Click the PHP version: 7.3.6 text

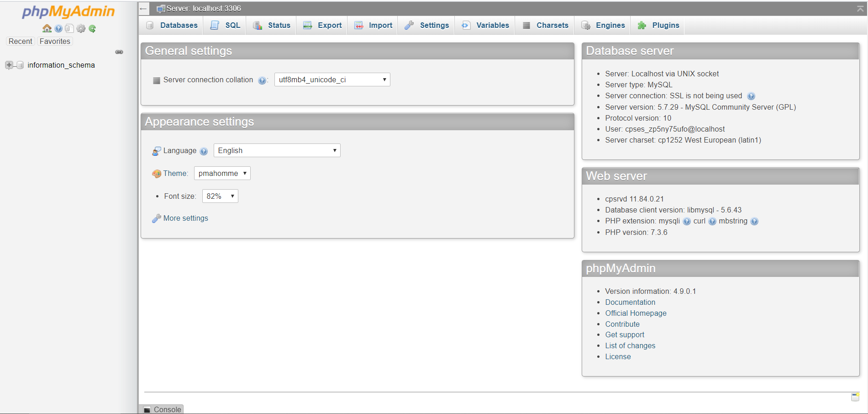[636, 233]
